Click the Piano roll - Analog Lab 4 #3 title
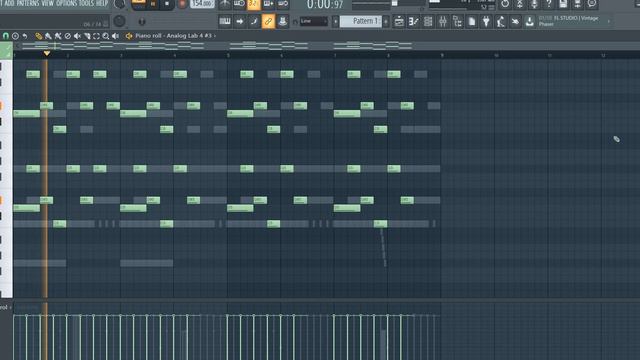This screenshot has height=360, width=640. click(173, 36)
